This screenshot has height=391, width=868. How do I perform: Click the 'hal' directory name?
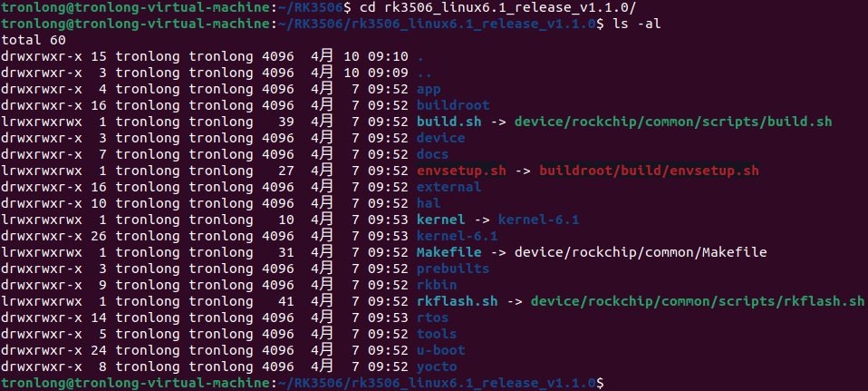coord(429,203)
